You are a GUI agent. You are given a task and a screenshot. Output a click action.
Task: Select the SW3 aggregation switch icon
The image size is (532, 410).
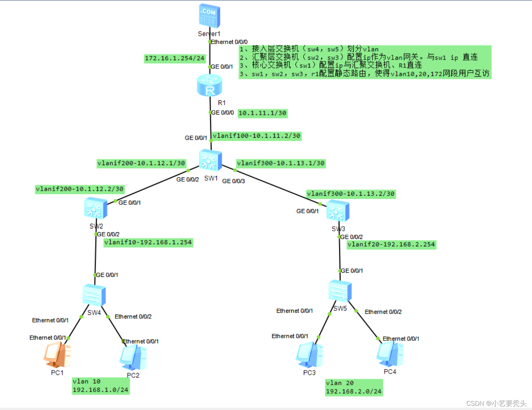click(338, 211)
